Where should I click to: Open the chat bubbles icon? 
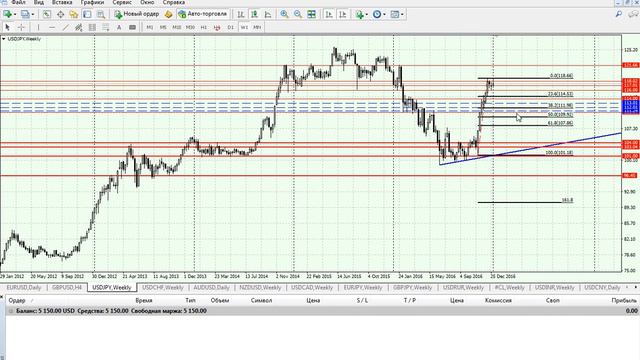tap(633, 14)
